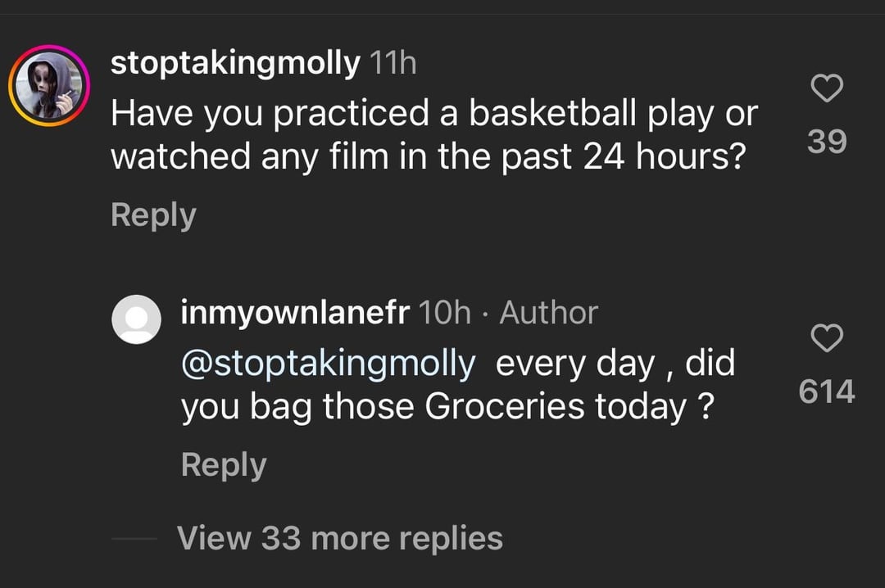Click the 11h comment timestamp
This screenshot has height=588, width=885.
pyautogui.click(x=394, y=63)
